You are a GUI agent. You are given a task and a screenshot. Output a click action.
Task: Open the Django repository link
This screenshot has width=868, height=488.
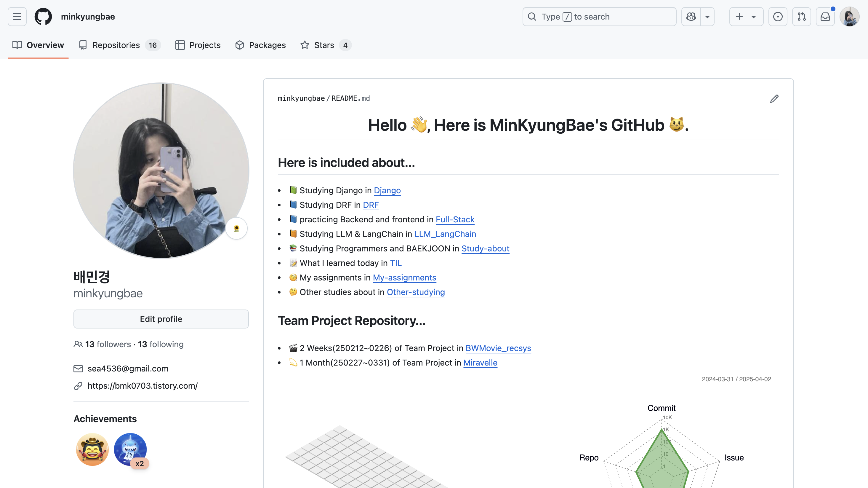[387, 191]
